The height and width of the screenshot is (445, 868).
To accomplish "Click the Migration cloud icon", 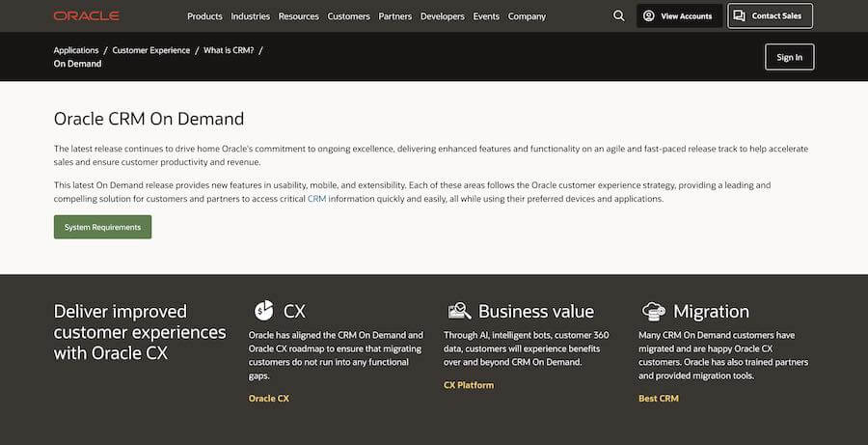I will (x=654, y=311).
